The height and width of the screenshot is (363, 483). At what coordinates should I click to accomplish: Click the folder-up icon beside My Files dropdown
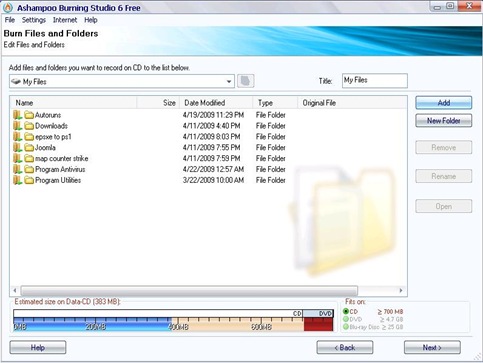tap(246, 81)
